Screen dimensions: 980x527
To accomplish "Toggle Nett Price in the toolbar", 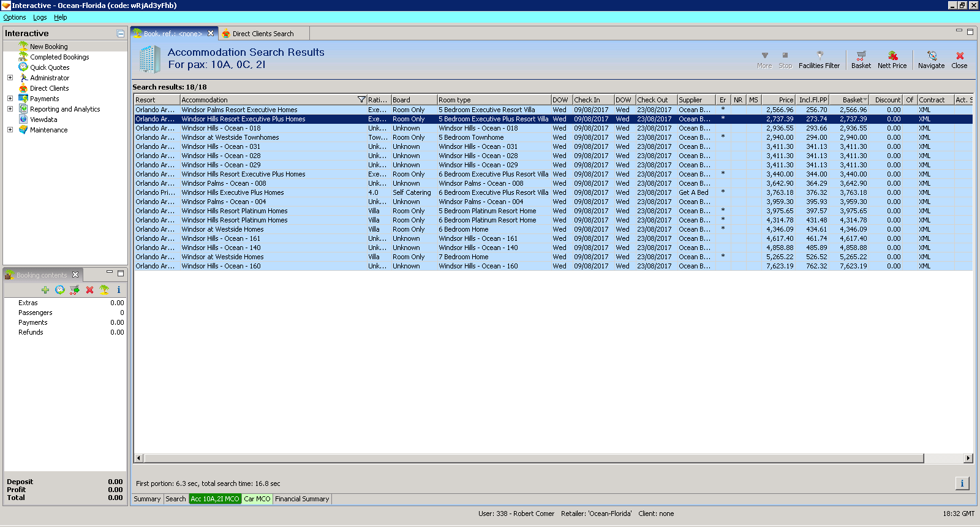I will (892, 59).
